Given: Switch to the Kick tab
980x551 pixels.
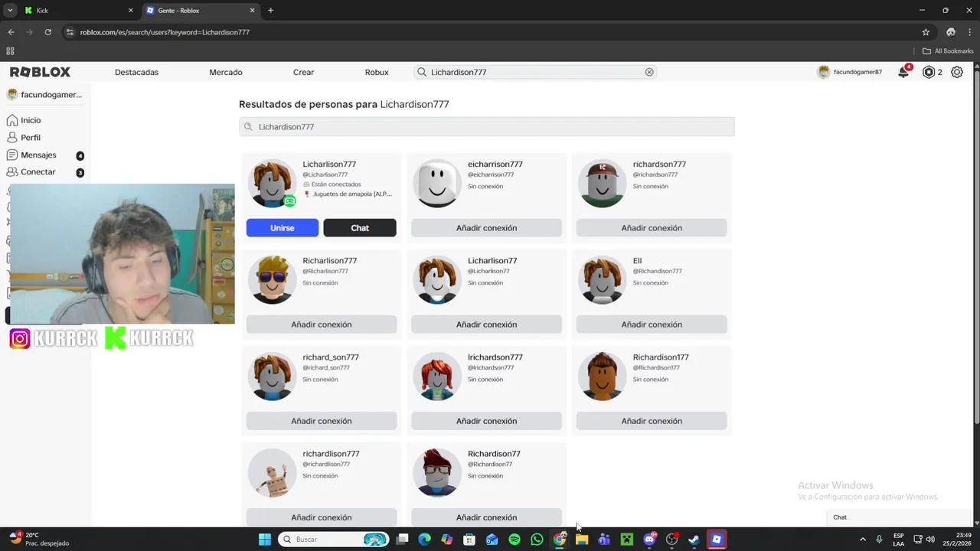Looking at the screenshot, I should tap(77, 11).
